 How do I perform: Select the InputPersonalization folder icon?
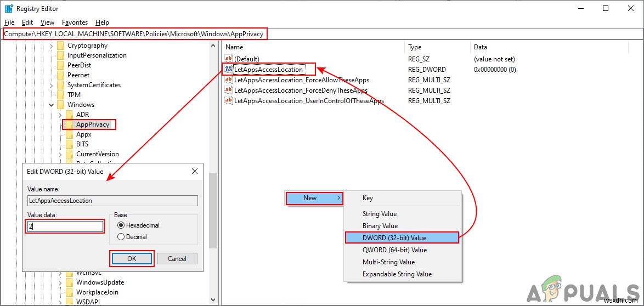[x=60, y=55]
